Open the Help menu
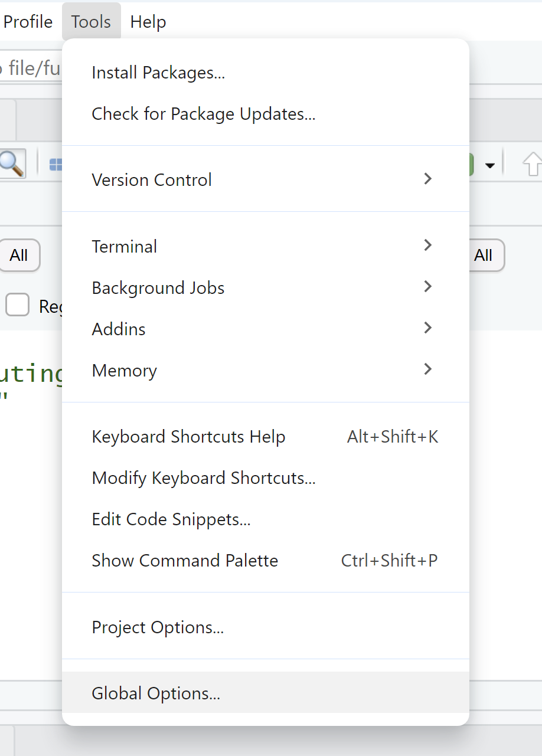Viewport: 542px width, 756px height. point(148,22)
